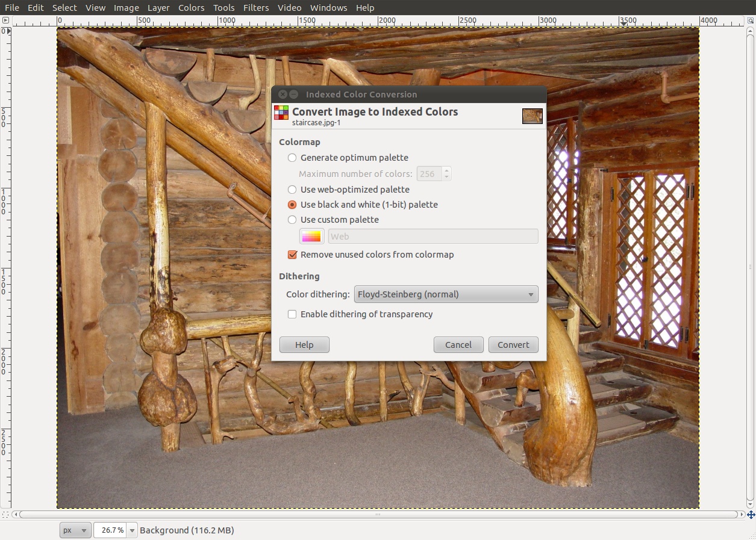The width and height of the screenshot is (756, 540).
Task: Click the horizontal scrollbar below the canvas
Action: (378, 515)
